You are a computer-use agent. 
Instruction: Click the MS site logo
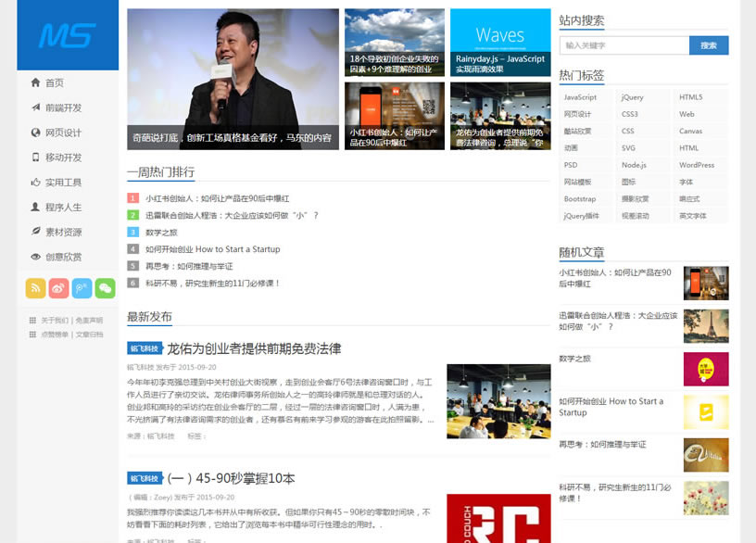(68, 34)
